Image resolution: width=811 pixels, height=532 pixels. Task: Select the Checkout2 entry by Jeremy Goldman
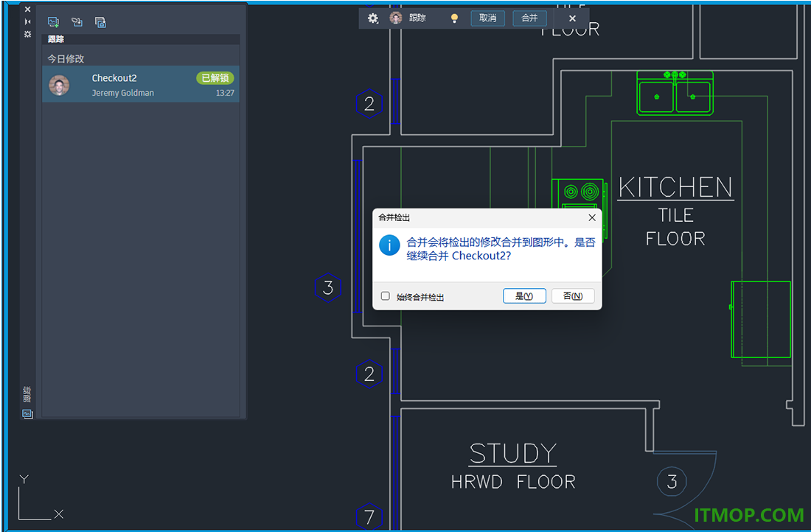coord(141,84)
